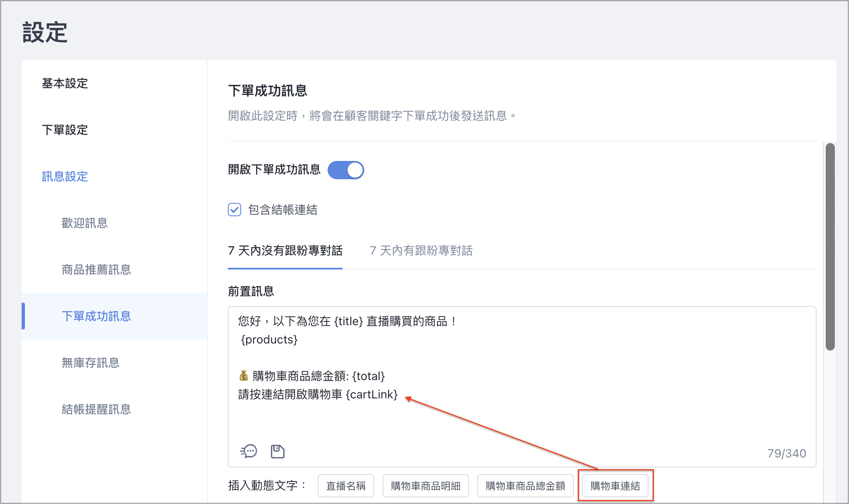Insert the 直播名稱 dynamic text
The height and width of the screenshot is (504, 849).
346,486
